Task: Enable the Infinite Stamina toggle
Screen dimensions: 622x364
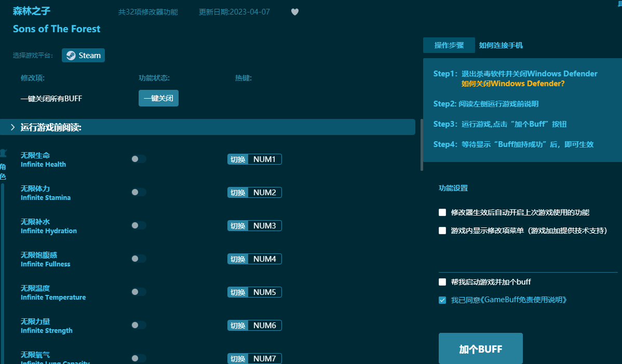Action: click(139, 192)
